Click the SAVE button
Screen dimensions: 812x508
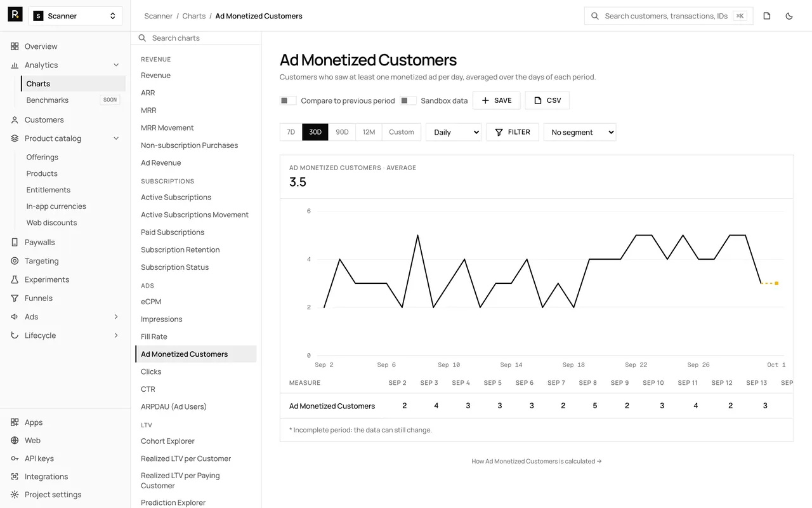[497, 100]
